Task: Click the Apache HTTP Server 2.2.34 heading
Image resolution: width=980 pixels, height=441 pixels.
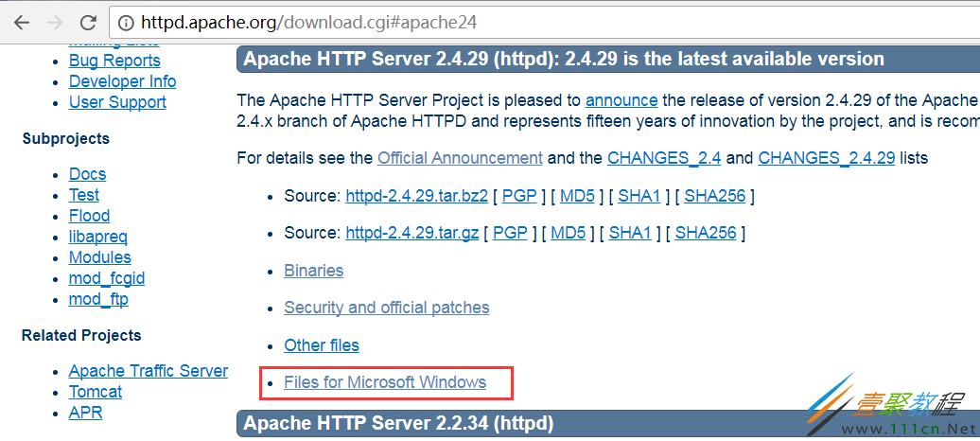Action: 399,423
